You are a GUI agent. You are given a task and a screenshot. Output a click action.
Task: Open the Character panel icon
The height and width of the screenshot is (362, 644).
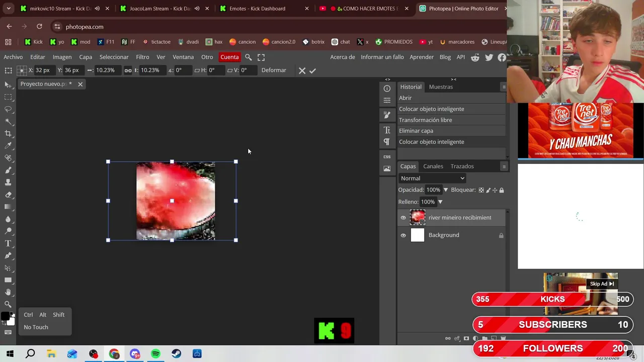(x=387, y=130)
